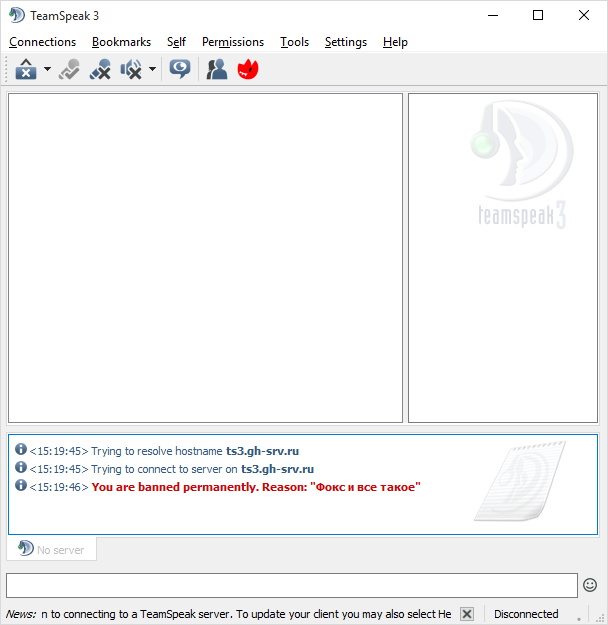The image size is (608, 625).
Task: Select the No server chat tab
Action: coord(52,549)
